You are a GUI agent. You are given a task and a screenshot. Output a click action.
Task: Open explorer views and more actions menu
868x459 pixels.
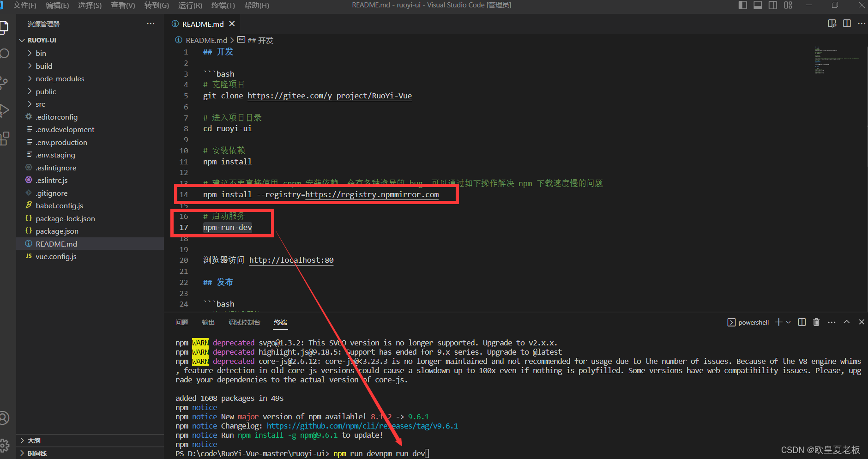point(151,24)
